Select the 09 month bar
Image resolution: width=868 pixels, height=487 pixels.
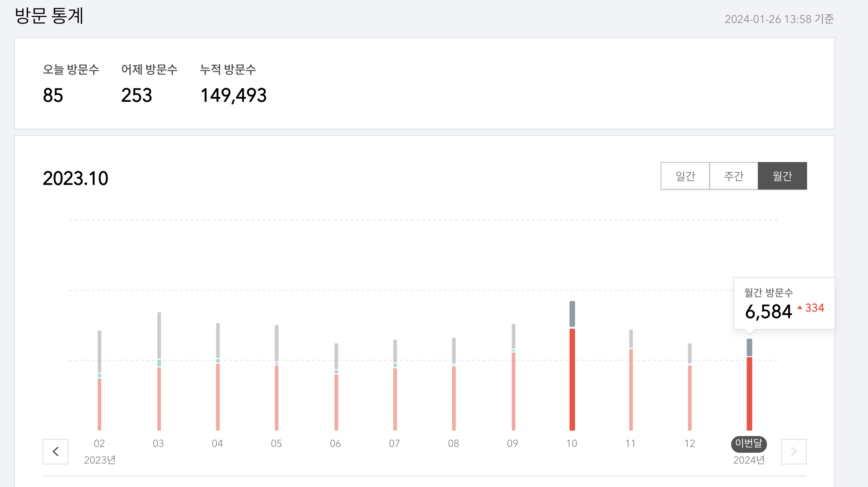tap(513, 377)
